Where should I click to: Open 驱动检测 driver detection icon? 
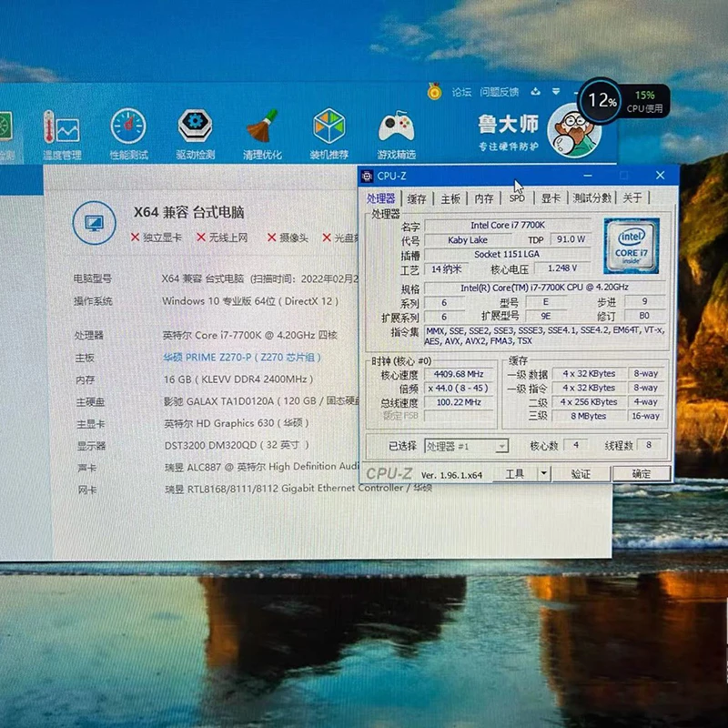(x=196, y=134)
